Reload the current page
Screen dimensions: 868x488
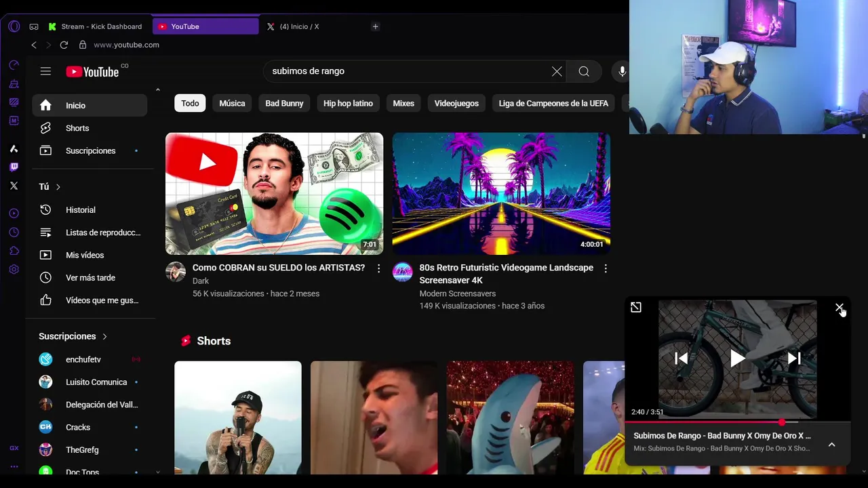tap(64, 45)
